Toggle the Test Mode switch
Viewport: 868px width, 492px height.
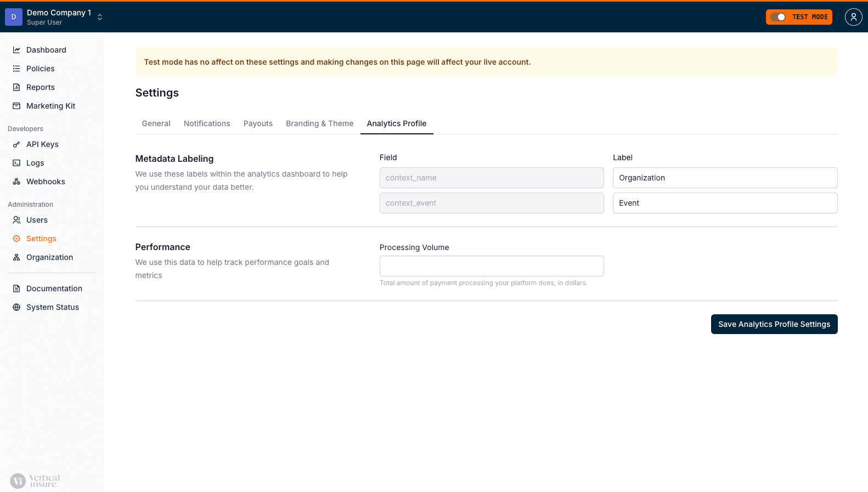pyautogui.click(x=778, y=17)
